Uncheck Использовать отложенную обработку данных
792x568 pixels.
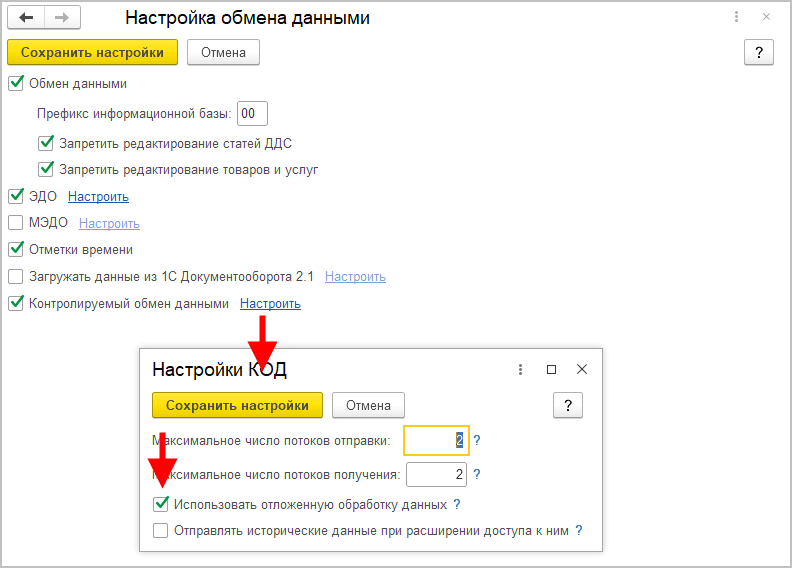tap(161, 504)
